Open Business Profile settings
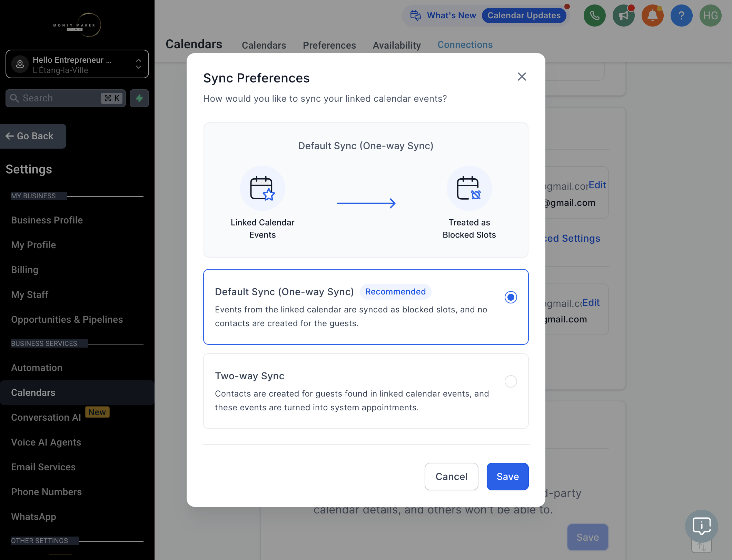Image resolution: width=732 pixels, height=560 pixels. [x=47, y=220]
